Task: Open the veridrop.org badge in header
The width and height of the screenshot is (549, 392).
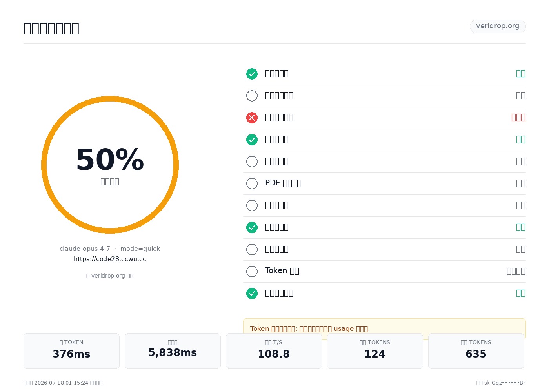Action: point(498,26)
